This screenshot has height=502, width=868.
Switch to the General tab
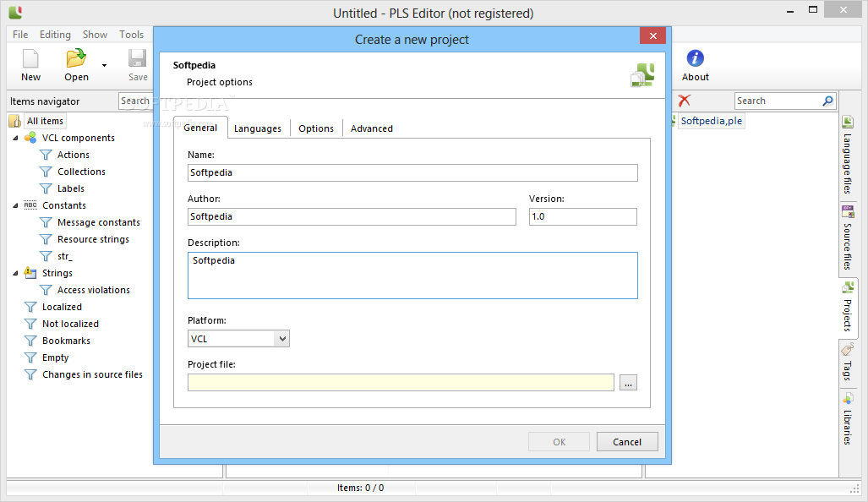(x=200, y=128)
